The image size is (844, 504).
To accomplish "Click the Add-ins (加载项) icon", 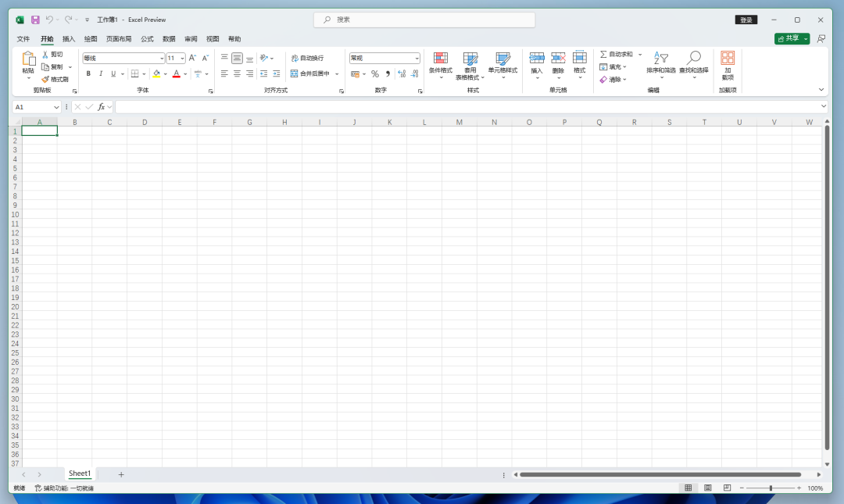I will coord(728,58).
